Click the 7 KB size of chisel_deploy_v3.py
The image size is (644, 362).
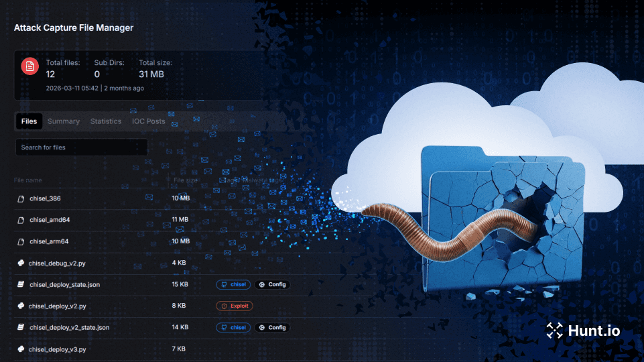[179, 349]
